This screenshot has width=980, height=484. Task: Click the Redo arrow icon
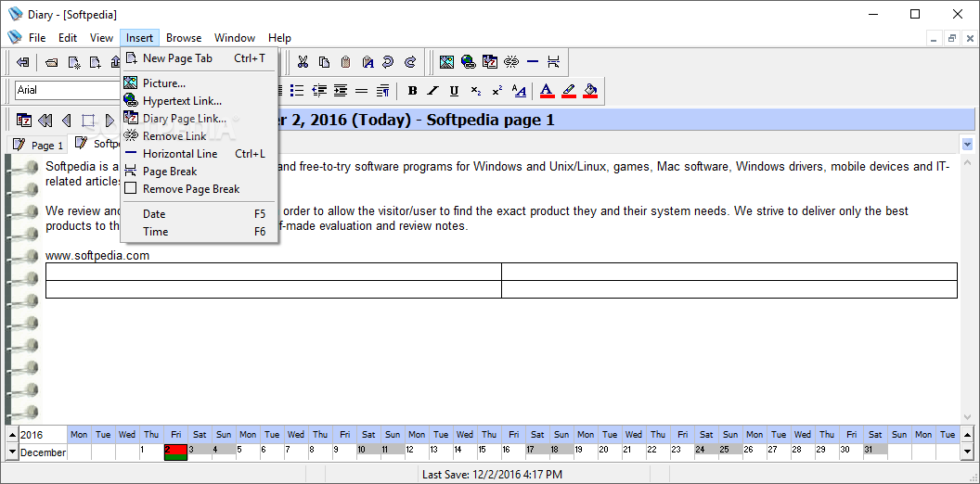410,62
